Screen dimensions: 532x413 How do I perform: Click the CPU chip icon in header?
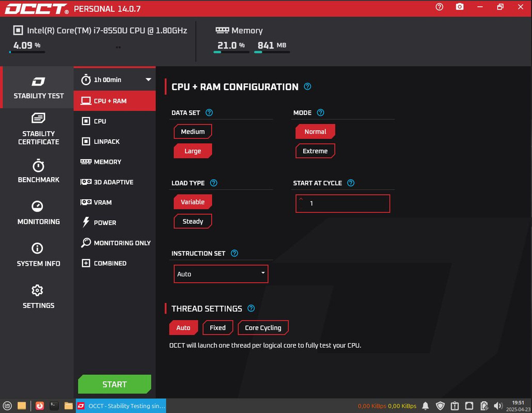pos(18,30)
